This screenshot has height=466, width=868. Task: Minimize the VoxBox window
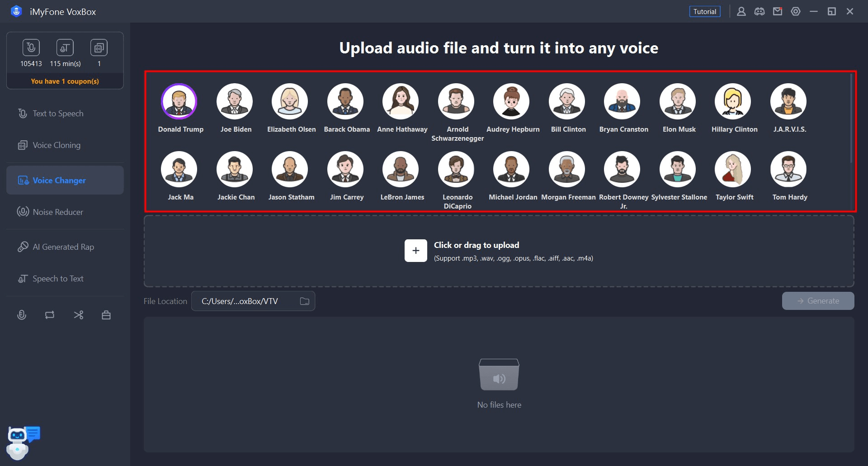[814, 11]
